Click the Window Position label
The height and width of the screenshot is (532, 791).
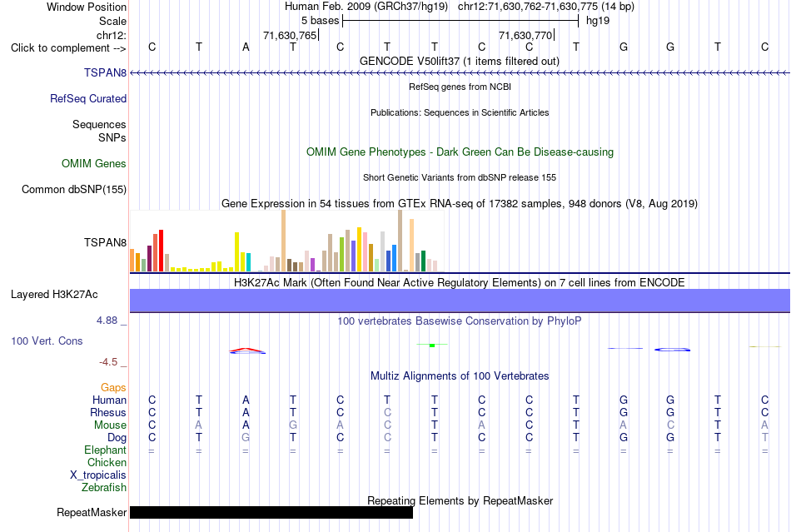pyautogui.click(x=87, y=7)
